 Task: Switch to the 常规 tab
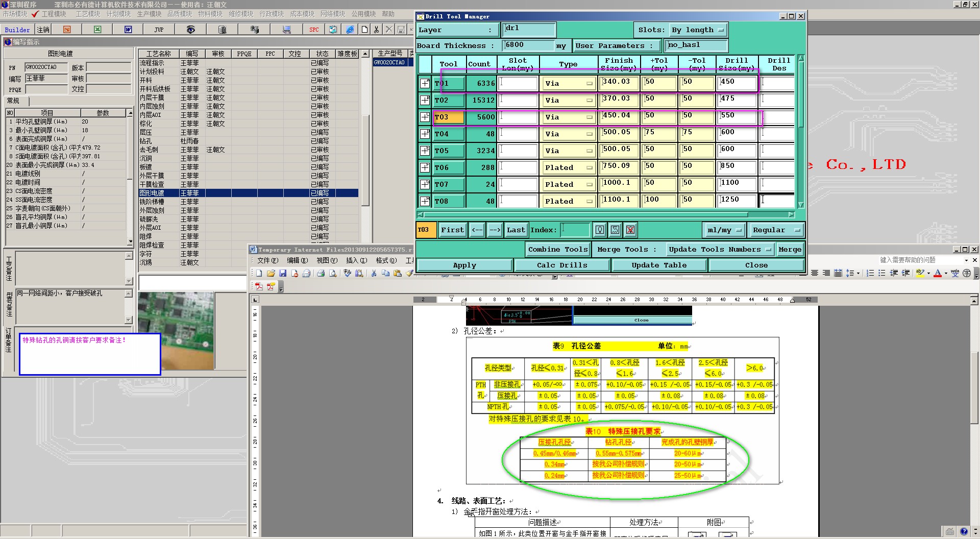tap(14, 101)
